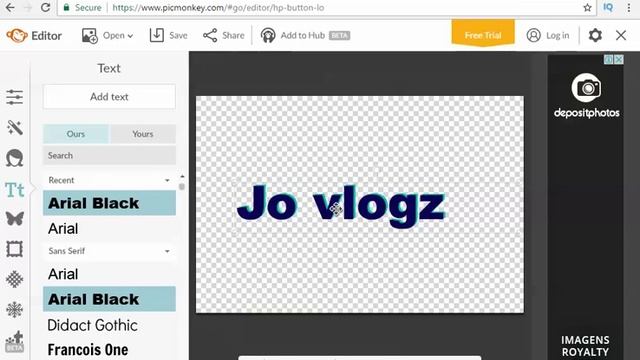Close the depositphotos ad

619,60
